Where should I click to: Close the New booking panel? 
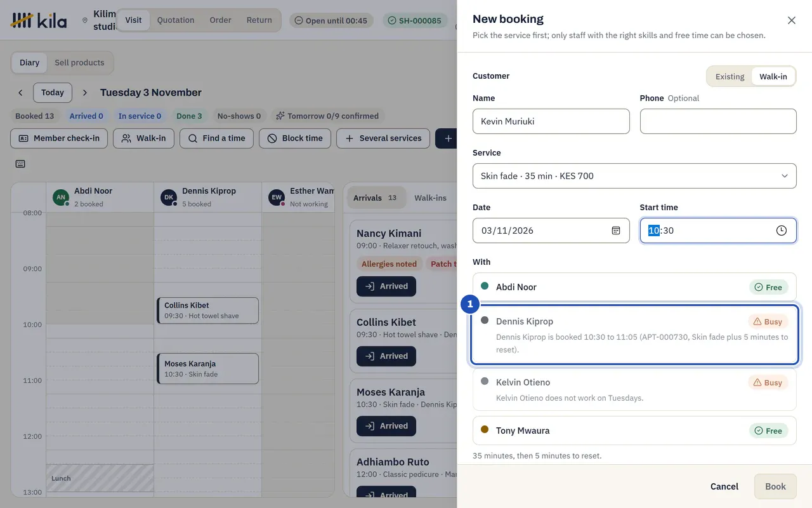coord(791,20)
